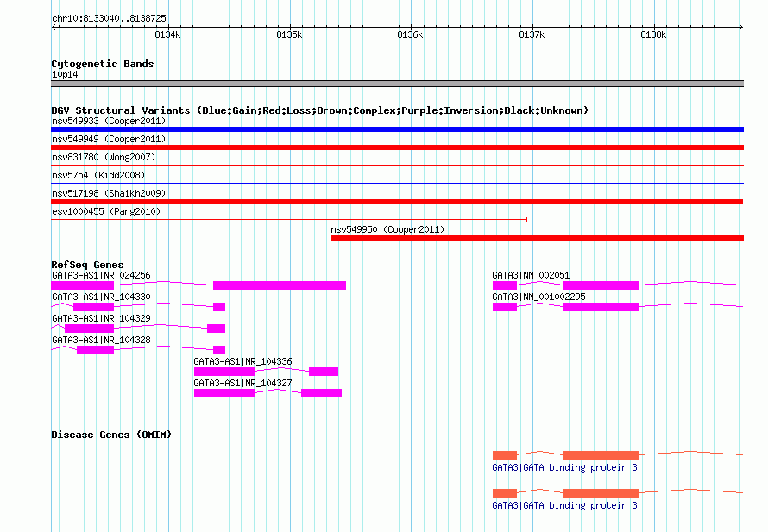The width and height of the screenshot is (768, 532).
Task: Select the coordinate label chr10:8133040..8138725
Action: point(110,18)
